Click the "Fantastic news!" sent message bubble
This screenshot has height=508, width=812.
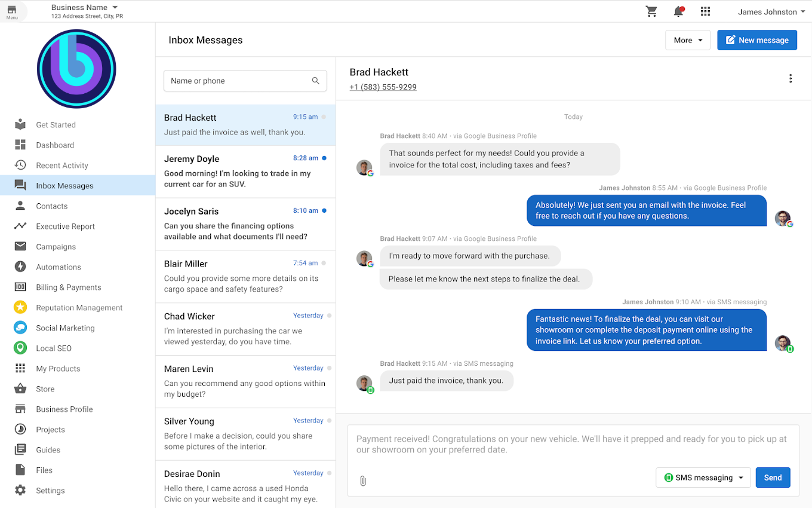pos(647,330)
